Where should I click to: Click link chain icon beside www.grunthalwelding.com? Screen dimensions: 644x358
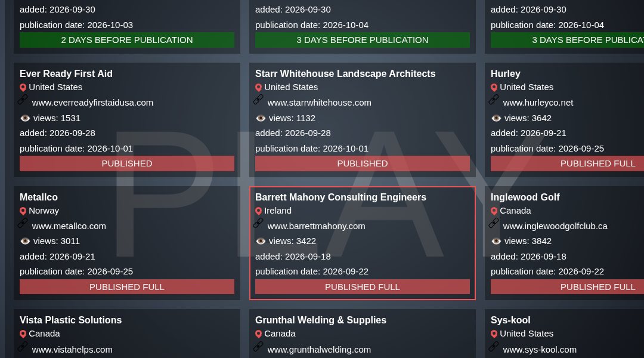click(x=258, y=347)
